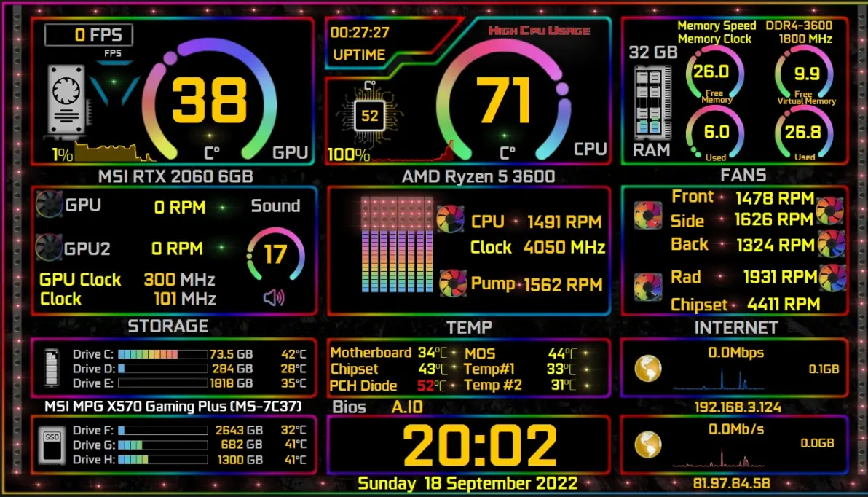Click the Sound volume gauge showing 17

click(x=275, y=254)
